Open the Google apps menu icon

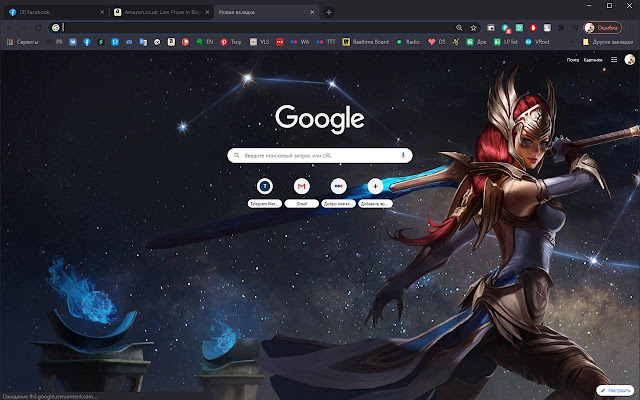click(x=614, y=60)
